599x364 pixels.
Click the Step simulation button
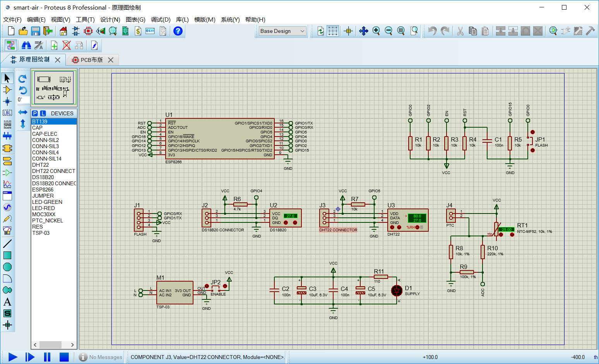[30, 357]
